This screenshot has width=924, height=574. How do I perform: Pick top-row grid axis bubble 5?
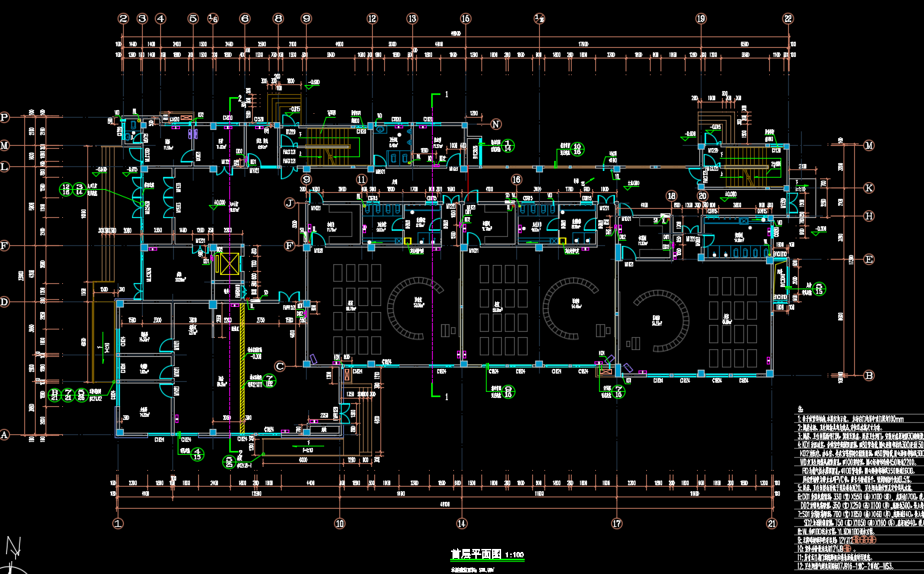point(193,18)
